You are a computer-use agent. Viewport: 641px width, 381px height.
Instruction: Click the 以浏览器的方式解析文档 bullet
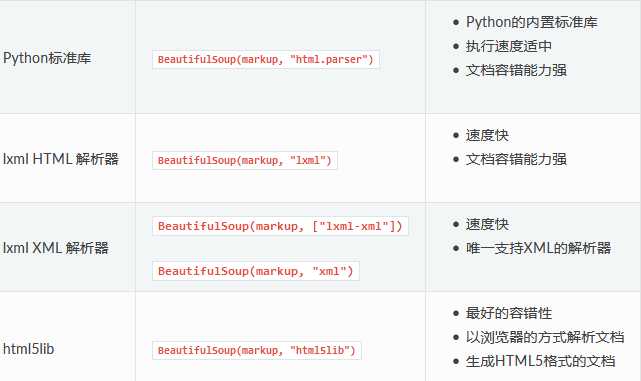545,337
